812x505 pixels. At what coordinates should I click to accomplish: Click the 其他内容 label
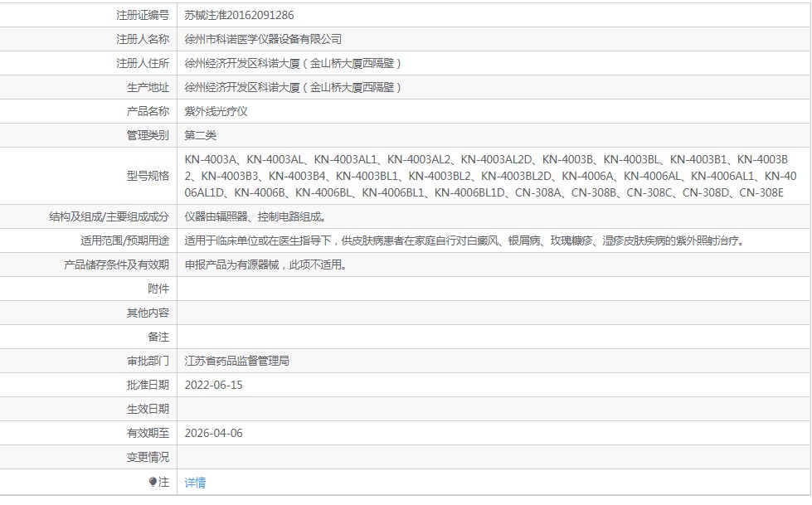[148, 313]
